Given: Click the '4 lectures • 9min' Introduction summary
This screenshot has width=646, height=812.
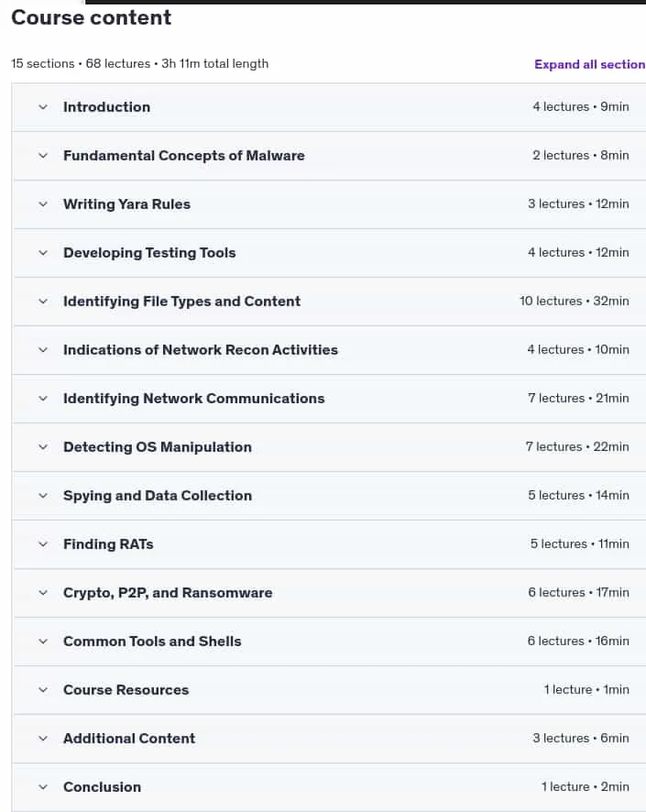Looking at the screenshot, I should (581, 106).
